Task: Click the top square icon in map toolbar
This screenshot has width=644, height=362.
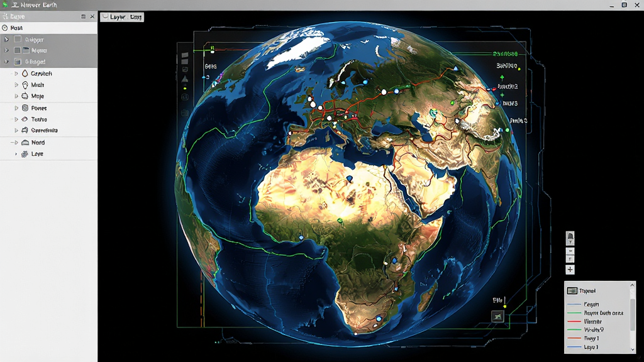Action: tap(185, 55)
